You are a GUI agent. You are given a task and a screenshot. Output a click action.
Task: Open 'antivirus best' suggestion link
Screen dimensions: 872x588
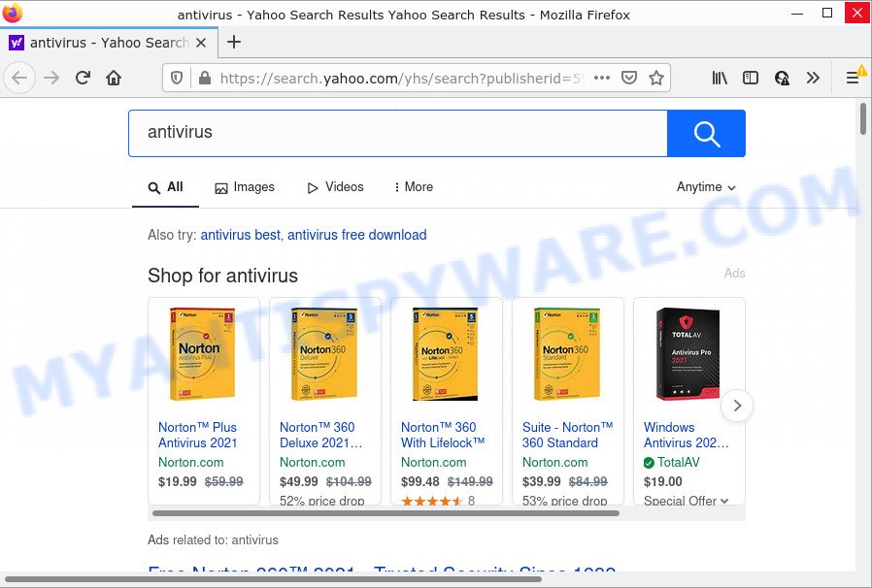coord(240,235)
